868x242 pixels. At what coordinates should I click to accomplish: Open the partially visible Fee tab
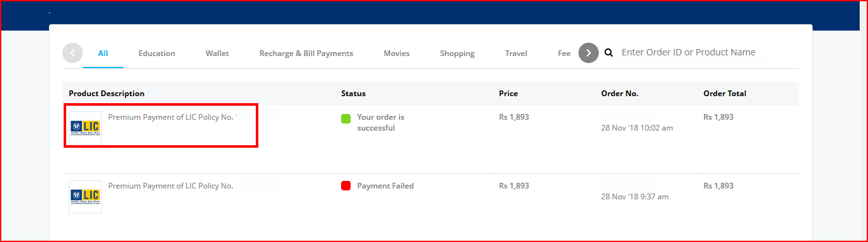pos(564,53)
